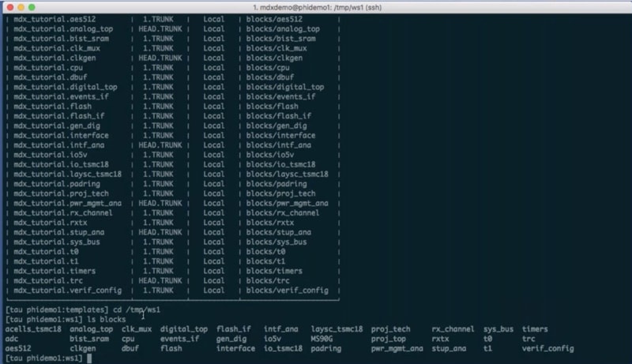Click the terminal cursor at the ws1 prompt
632x364 pixels.
pyautogui.click(x=89, y=358)
